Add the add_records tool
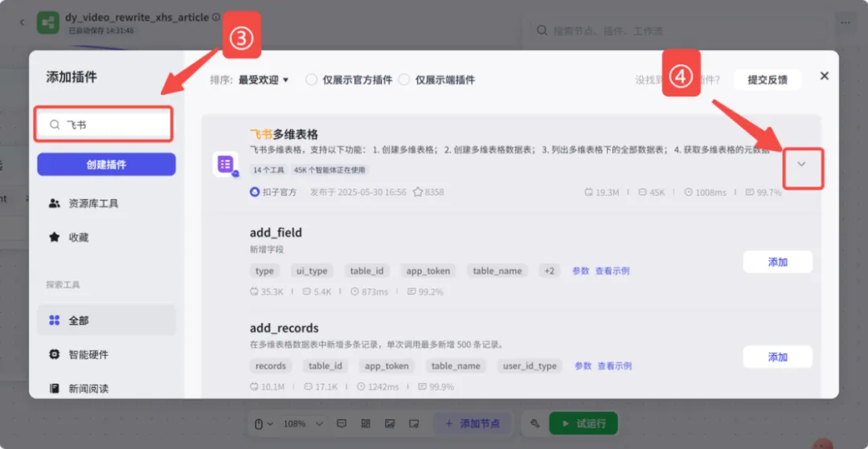 [778, 357]
